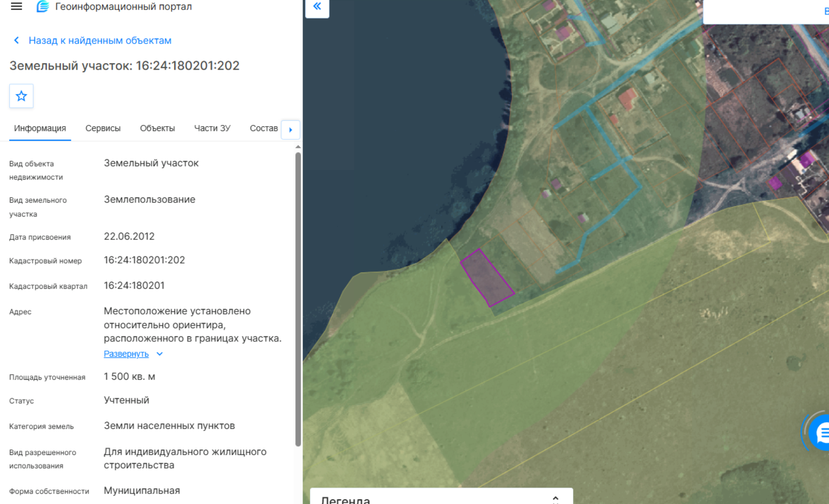This screenshot has height=504, width=829.
Task: Click the date value 22.06.2012
Action: 129,237
